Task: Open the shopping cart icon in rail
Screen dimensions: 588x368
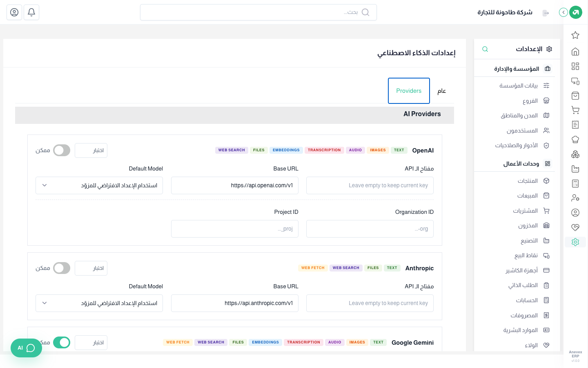Action: pyautogui.click(x=575, y=110)
